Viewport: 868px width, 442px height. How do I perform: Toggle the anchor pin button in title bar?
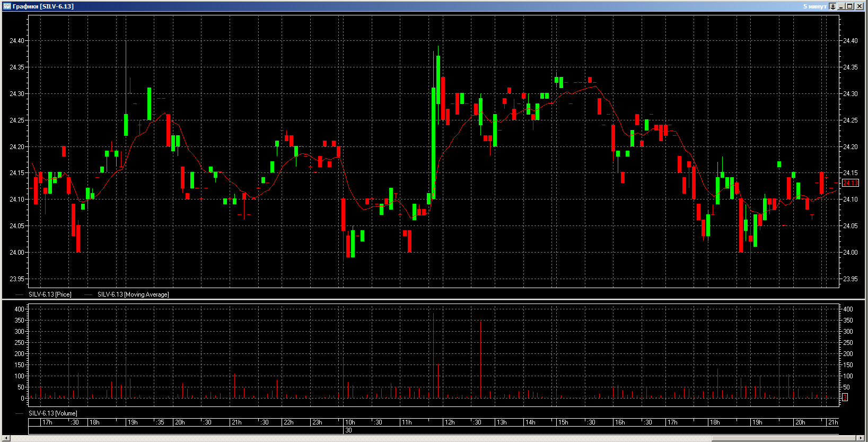(x=833, y=6)
